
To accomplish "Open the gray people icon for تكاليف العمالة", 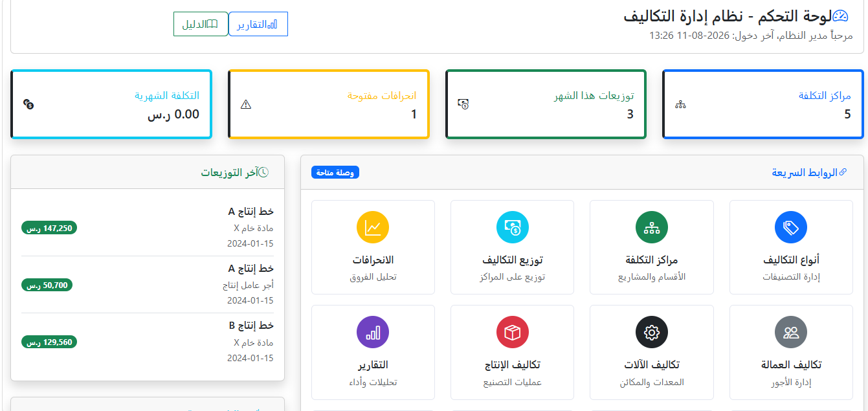I will click(791, 332).
